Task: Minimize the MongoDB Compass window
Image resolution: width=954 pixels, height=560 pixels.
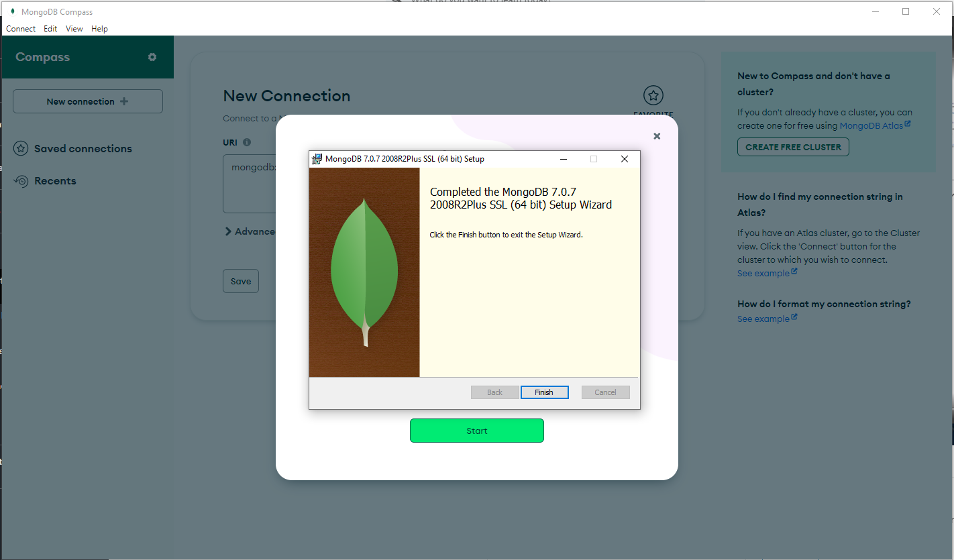Action: pos(875,11)
